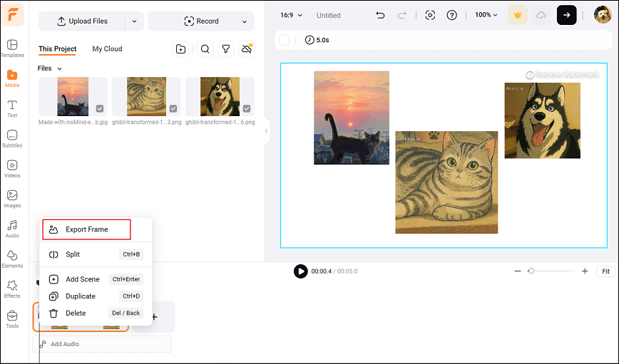Click the crown premium upgrade icon
Screen dimensions: 619x364
[x=518, y=15]
